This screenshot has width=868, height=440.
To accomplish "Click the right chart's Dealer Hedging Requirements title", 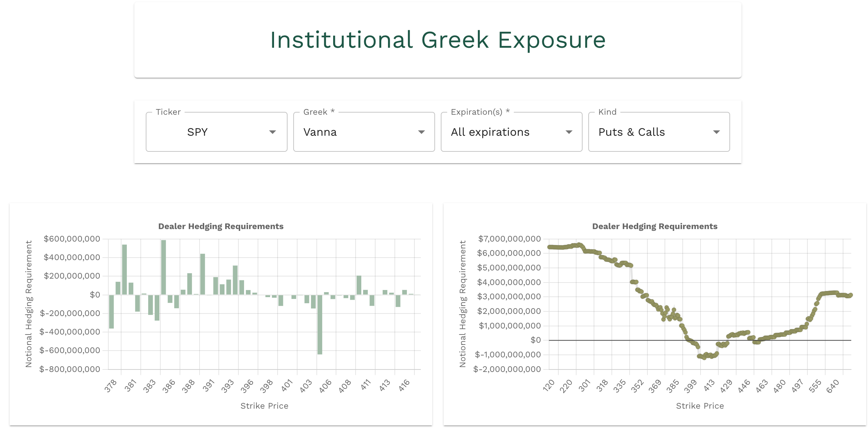I will 655,226.
